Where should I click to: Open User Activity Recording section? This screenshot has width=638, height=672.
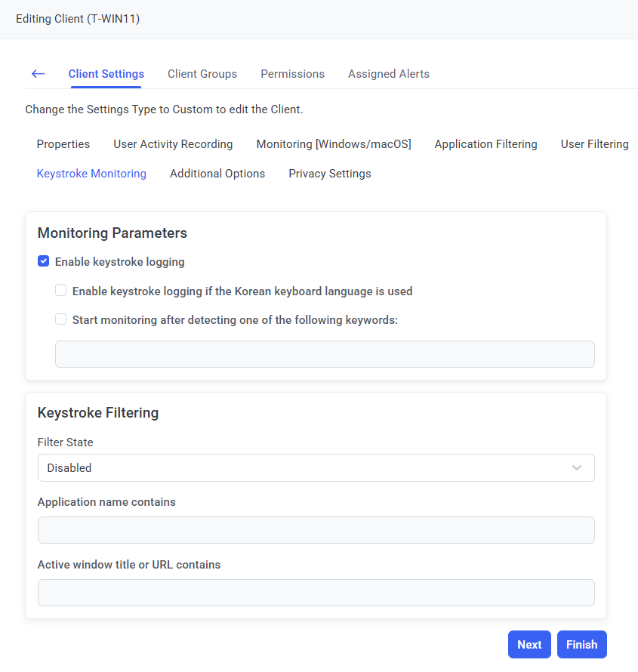click(x=173, y=144)
